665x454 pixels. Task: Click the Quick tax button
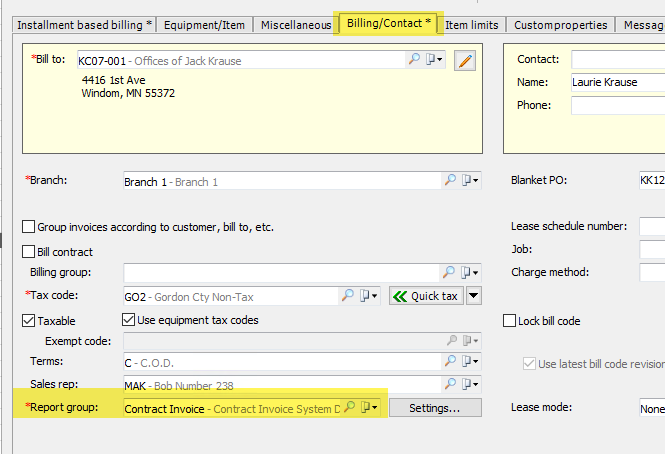[x=426, y=296]
